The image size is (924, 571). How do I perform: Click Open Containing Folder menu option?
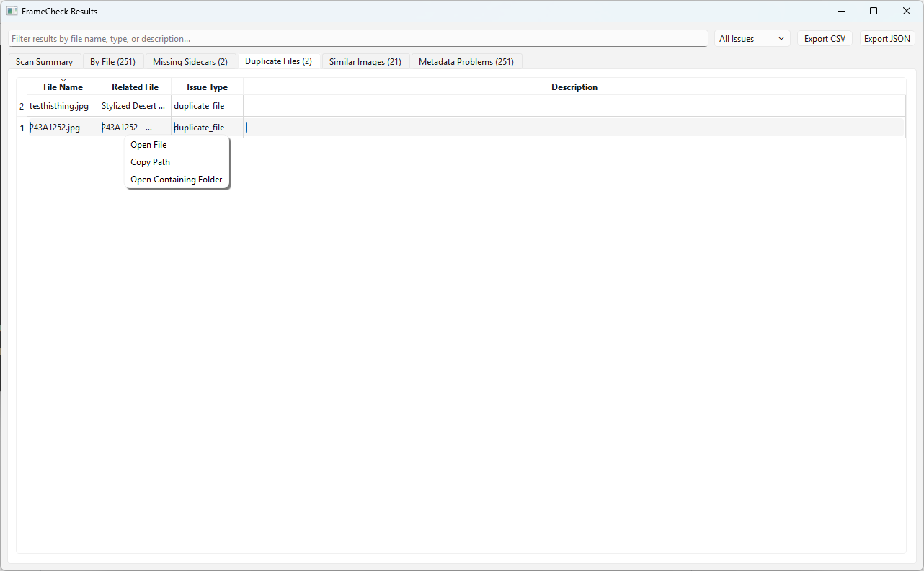177,179
